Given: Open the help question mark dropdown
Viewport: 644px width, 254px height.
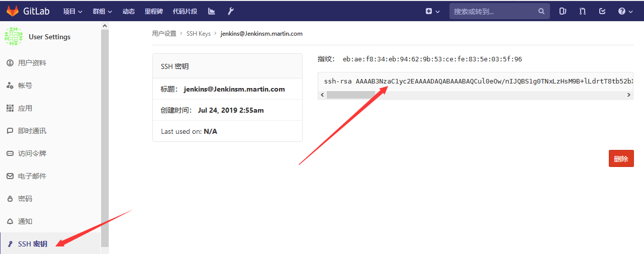Looking at the screenshot, I should pos(625,11).
